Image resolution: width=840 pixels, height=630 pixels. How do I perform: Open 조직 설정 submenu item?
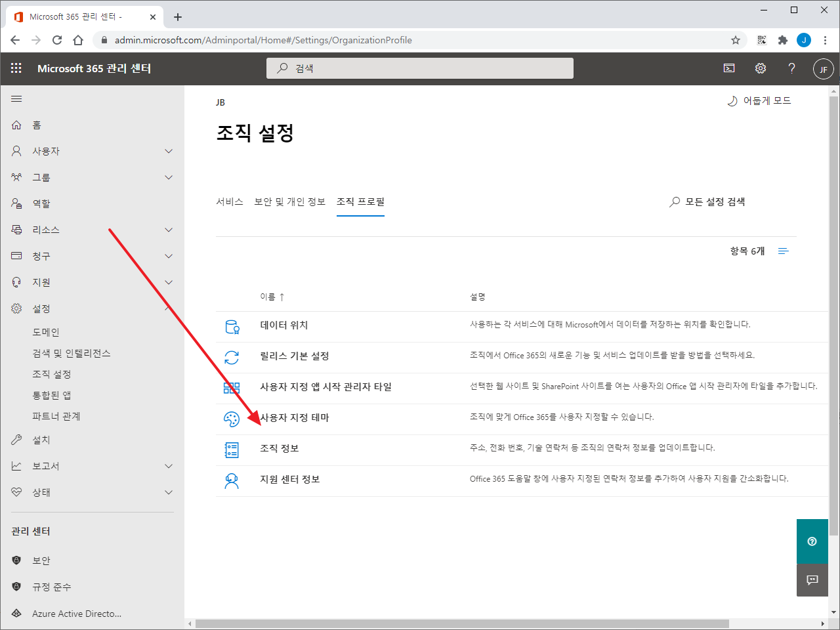pyautogui.click(x=52, y=374)
